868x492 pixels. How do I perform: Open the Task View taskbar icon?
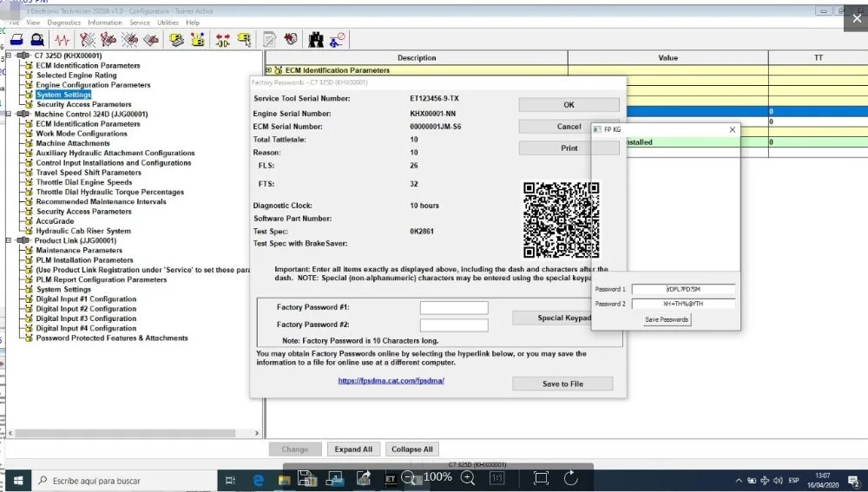[230, 481]
